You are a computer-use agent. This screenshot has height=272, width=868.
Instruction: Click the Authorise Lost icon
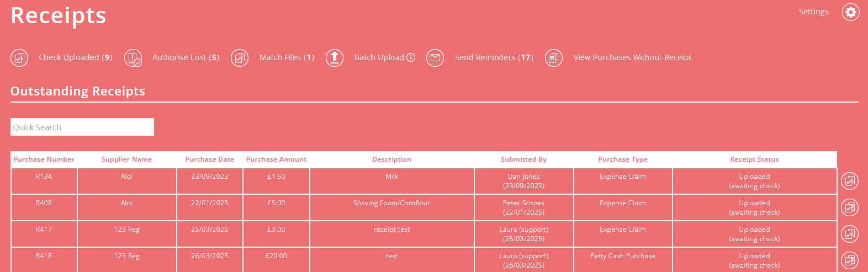tap(133, 57)
